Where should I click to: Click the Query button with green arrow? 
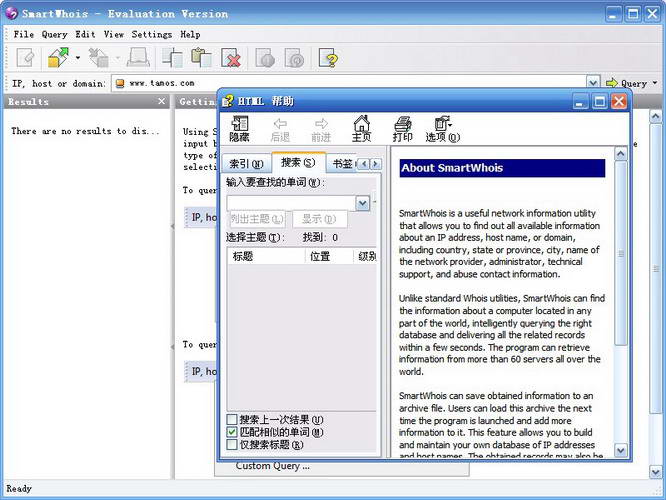626,83
